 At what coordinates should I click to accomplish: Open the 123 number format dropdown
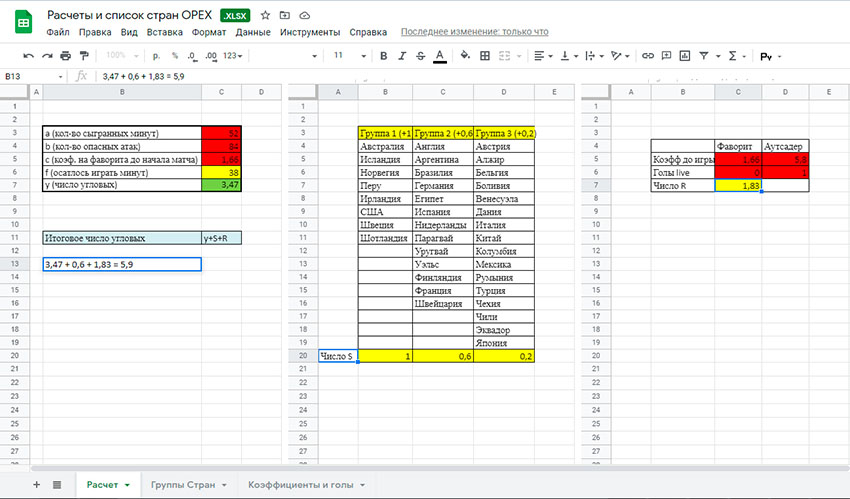pyautogui.click(x=233, y=56)
